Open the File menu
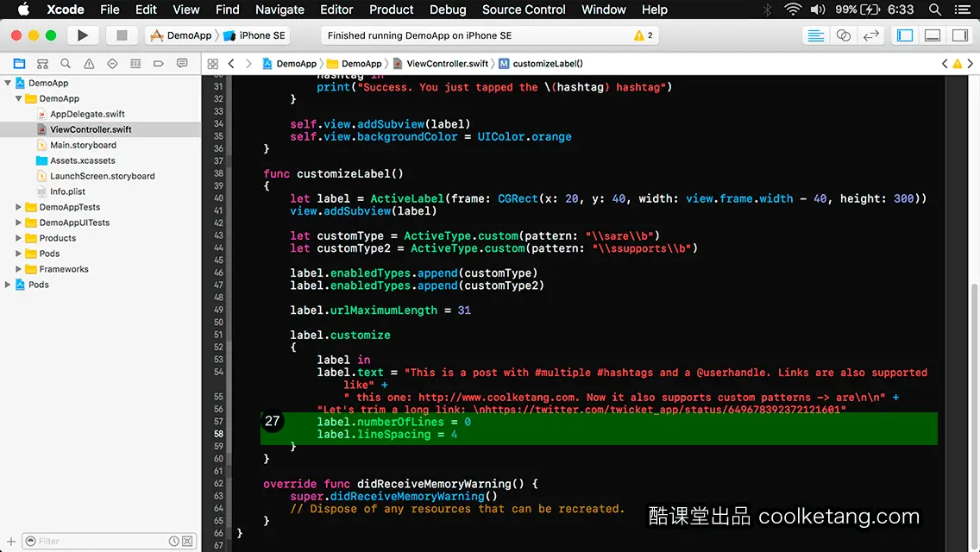The height and width of the screenshot is (552, 980). (x=110, y=9)
